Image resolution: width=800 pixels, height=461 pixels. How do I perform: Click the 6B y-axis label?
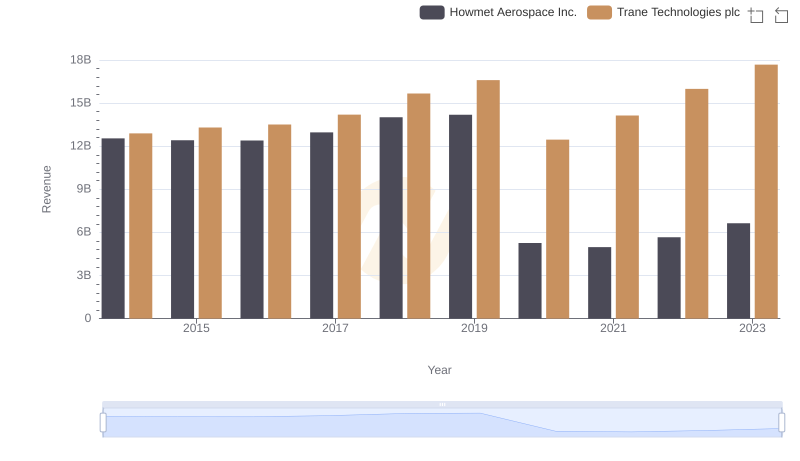coord(84,232)
